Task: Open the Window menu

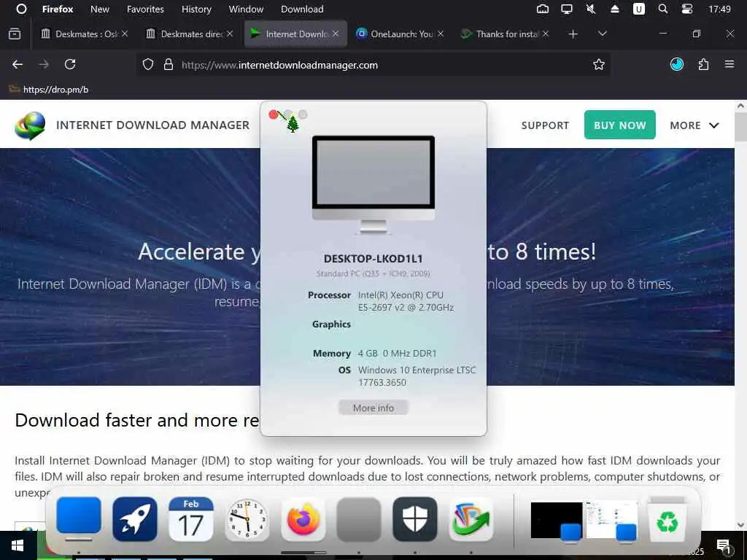Action: (x=246, y=9)
